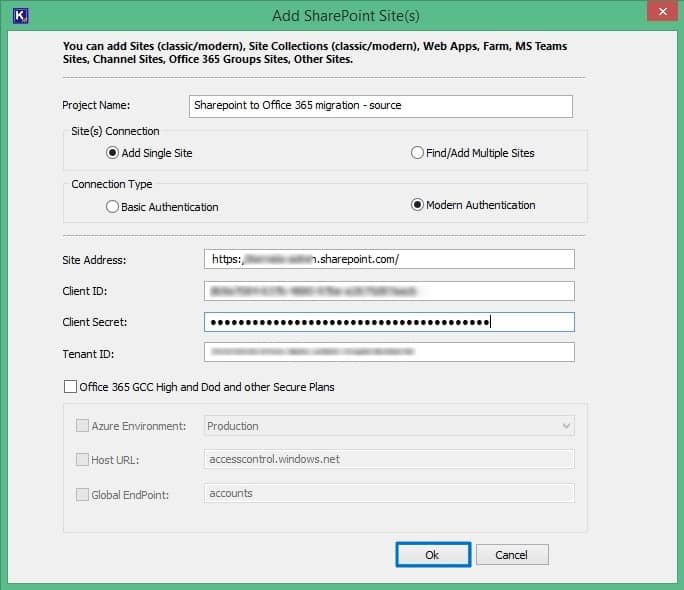Toggle the Azure Environment checkbox
This screenshot has width=684, height=590.
tap(82, 426)
